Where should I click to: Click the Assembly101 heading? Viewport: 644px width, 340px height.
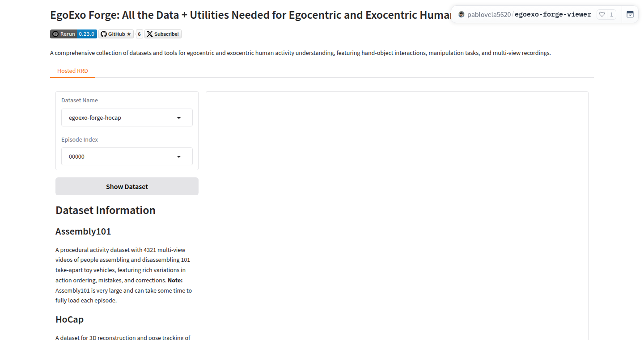pyautogui.click(x=83, y=231)
